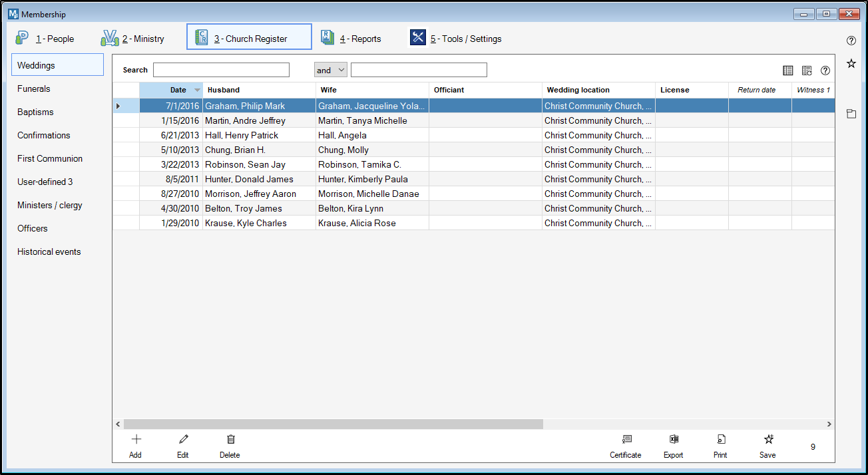Click the Save favorite star icon
The height and width of the screenshot is (475, 868).
pos(768,440)
